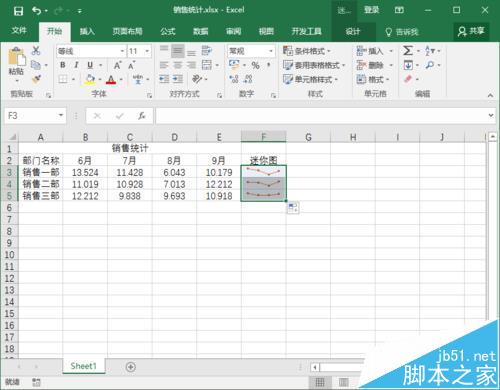This screenshot has width=500, height=390.
Task: Open the font size dropdown
Action: (147, 51)
